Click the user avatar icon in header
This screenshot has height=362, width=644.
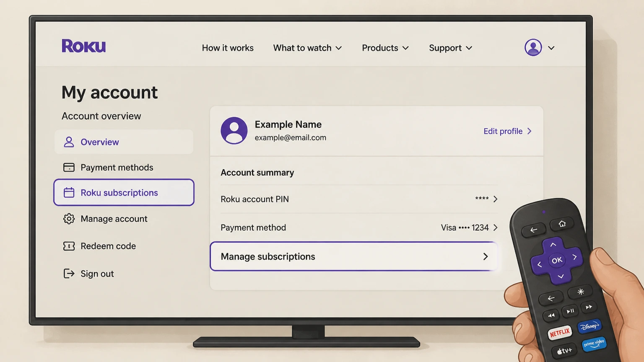coord(533,47)
